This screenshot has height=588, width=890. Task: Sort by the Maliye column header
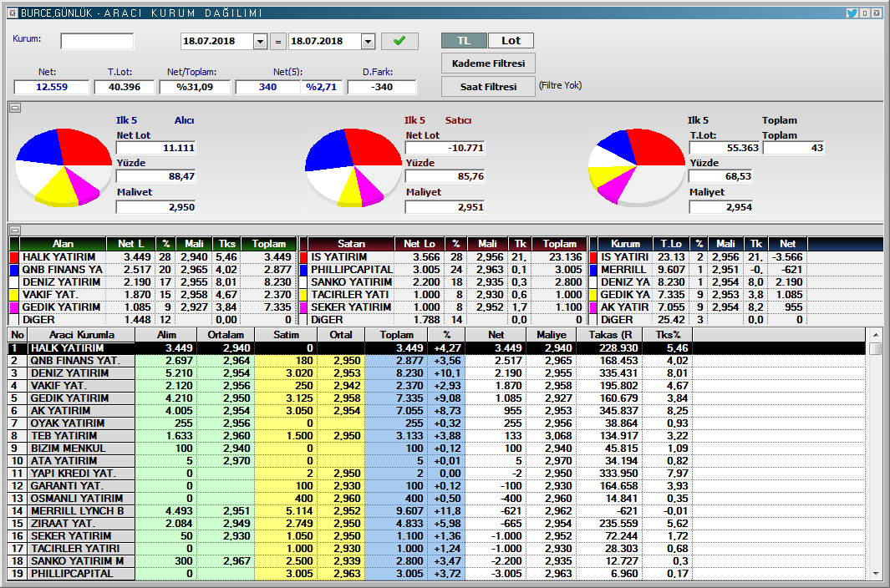552,335
